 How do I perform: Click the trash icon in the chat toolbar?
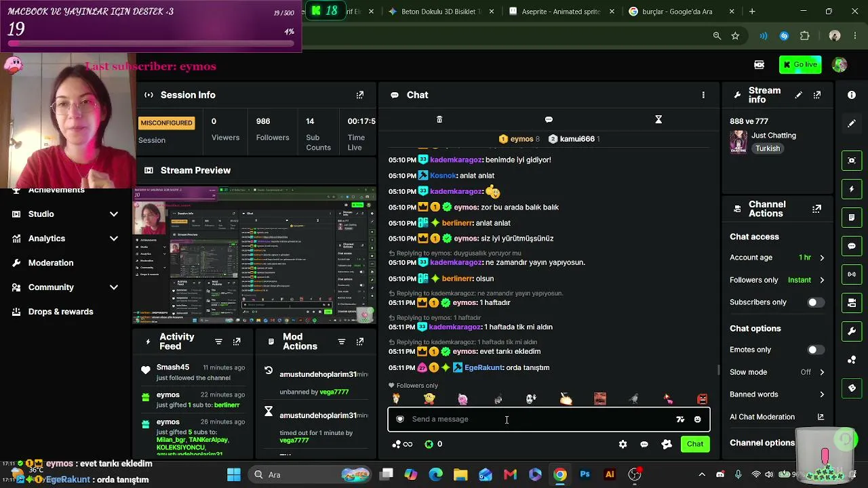pos(439,119)
